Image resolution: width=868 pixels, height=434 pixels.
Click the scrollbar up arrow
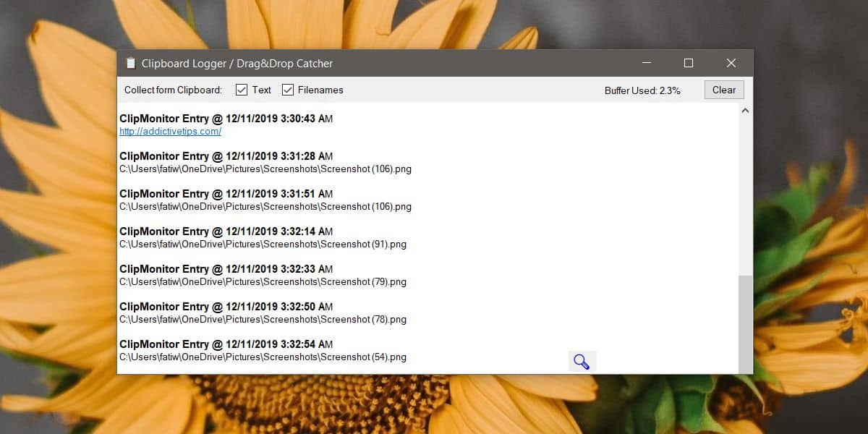tap(745, 111)
